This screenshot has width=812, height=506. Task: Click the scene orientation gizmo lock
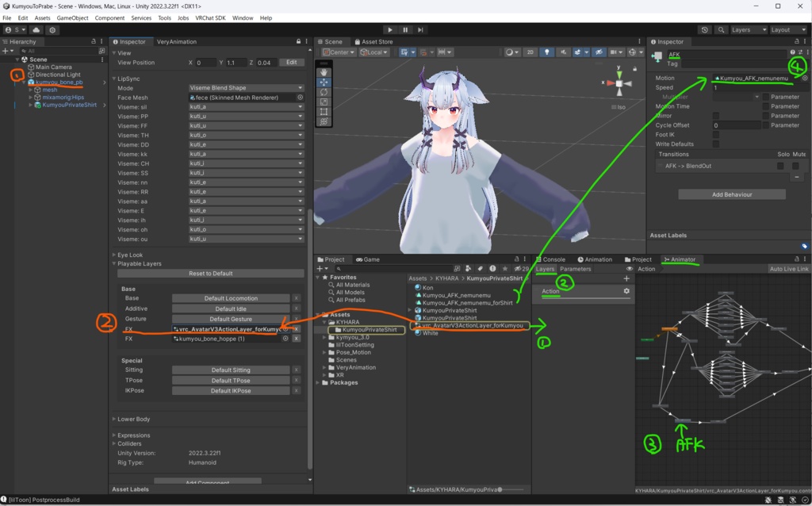pyautogui.click(x=635, y=68)
